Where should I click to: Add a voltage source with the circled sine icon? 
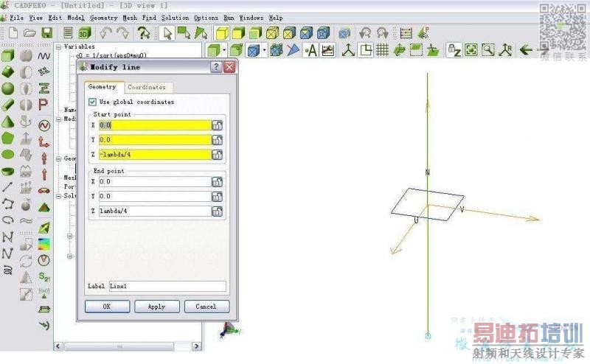coord(44,125)
